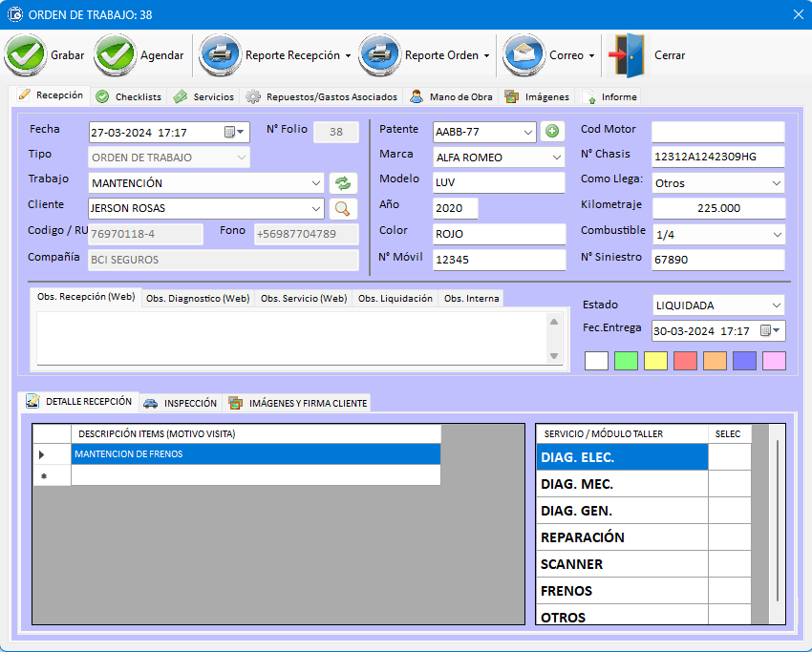This screenshot has height=652, width=812.
Task: Click the green plus icon next to Patente
Action: point(552,132)
